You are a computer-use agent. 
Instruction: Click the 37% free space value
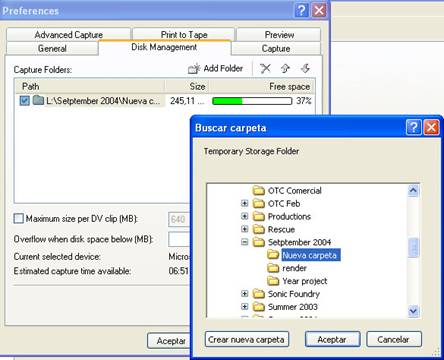coord(304,101)
